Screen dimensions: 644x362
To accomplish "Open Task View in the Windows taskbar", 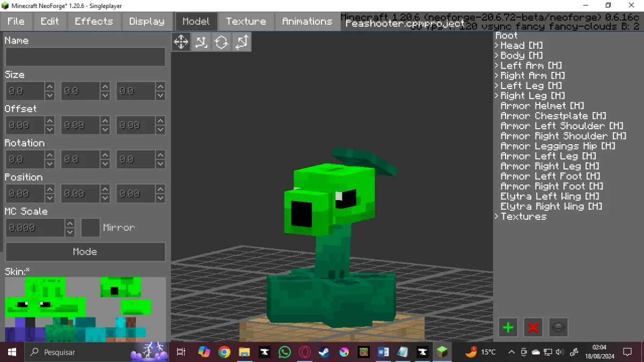I will tap(181, 352).
